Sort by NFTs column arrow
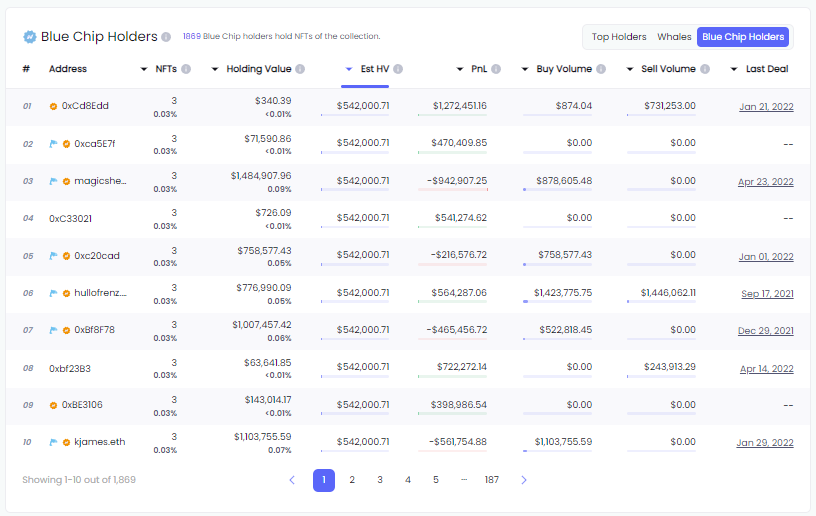This screenshot has height=516, width=816. click(144, 69)
